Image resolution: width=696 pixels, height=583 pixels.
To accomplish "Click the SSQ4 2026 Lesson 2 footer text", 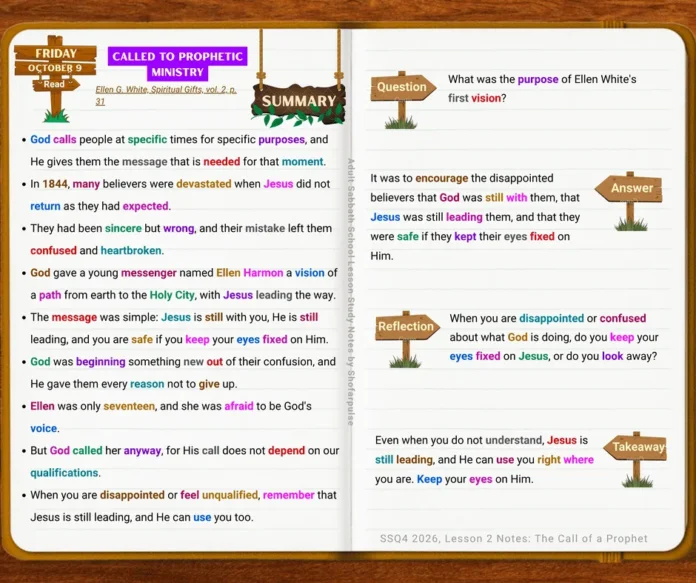I will pyautogui.click(x=514, y=539).
